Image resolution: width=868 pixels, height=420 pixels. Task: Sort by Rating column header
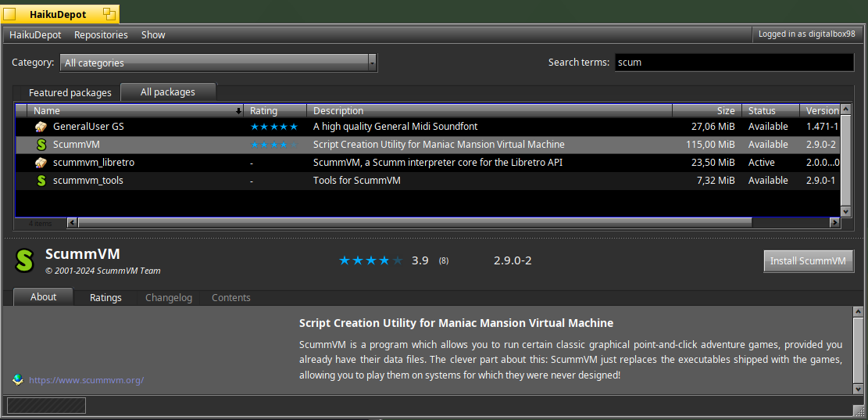(x=275, y=111)
